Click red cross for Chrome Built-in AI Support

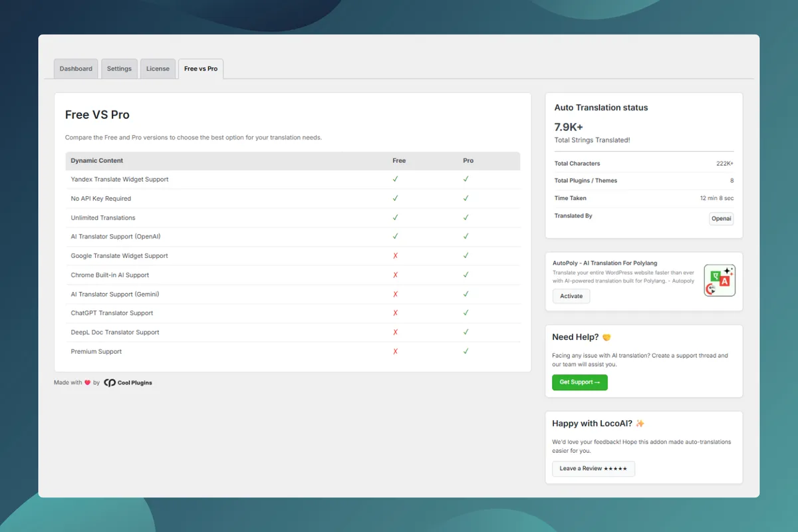click(x=396, y=275)
